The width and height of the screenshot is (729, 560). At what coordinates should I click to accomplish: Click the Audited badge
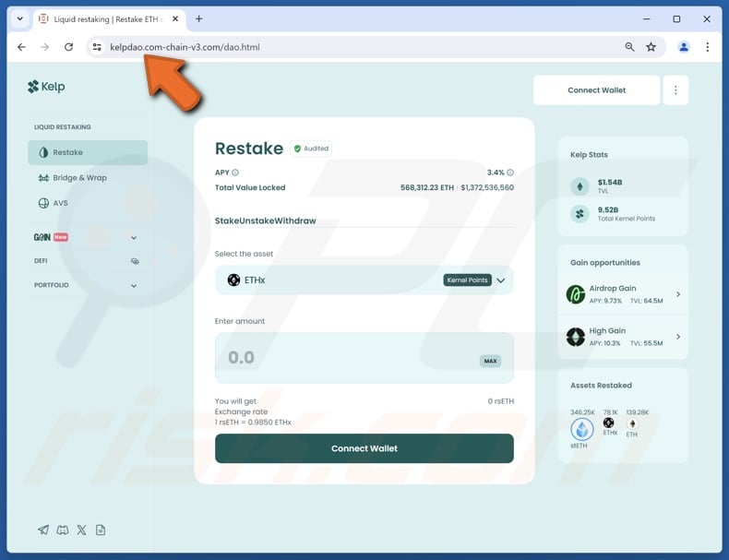pyautogui.click(x=311, y=149)
